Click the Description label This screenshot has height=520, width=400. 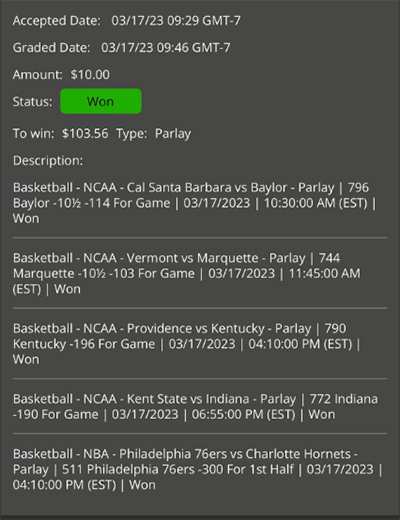48,161
